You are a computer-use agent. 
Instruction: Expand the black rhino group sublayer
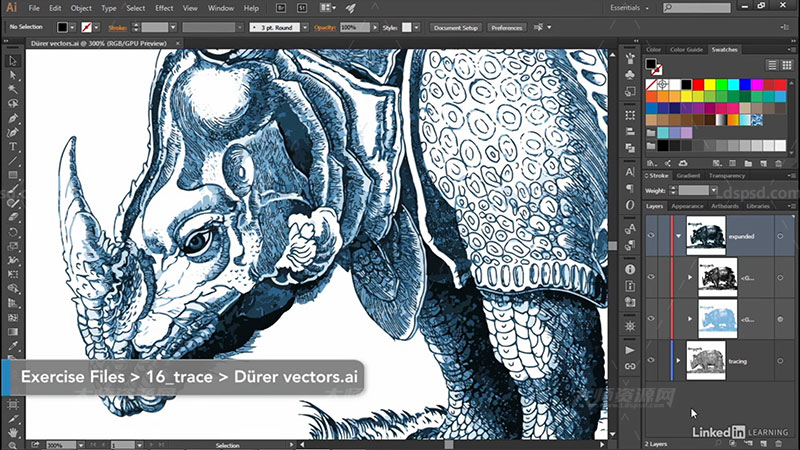tap(690, 278)
